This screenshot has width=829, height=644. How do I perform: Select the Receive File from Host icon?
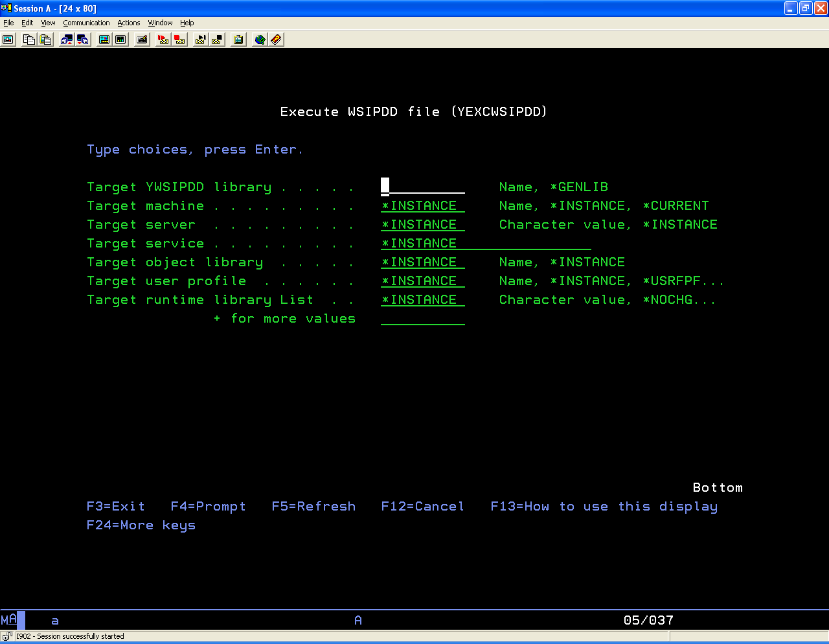coord(84,40)
